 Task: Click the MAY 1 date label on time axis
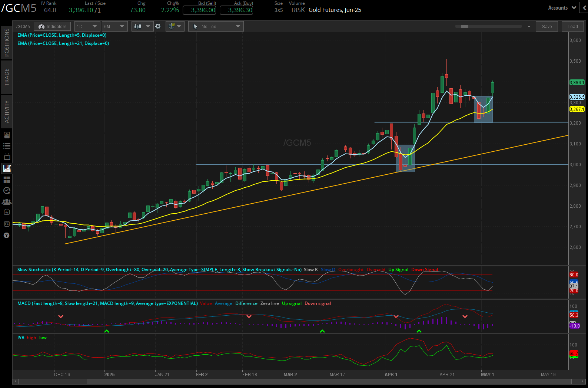(487, 375)
